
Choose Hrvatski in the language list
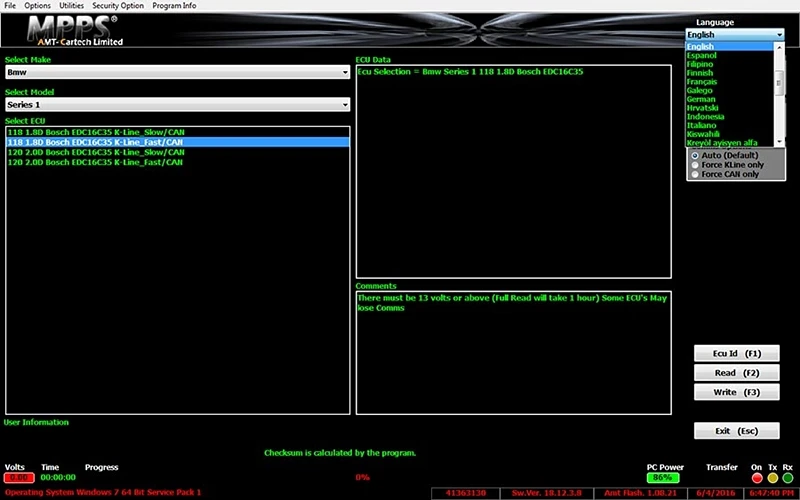730,108
